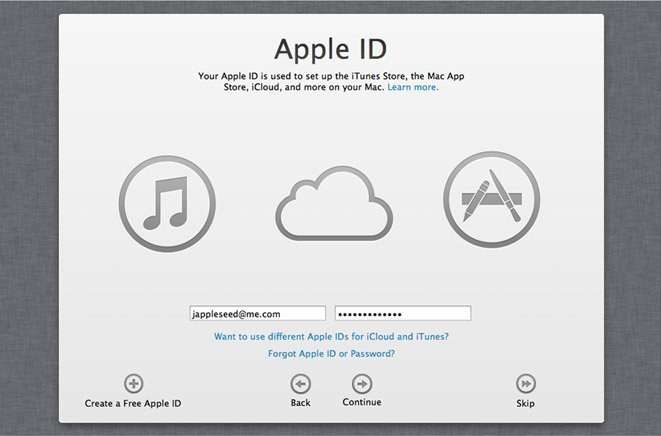661x436 pixels.
Task: Open the Forgot Apple ID or Password link
Action: click(331, 353)
